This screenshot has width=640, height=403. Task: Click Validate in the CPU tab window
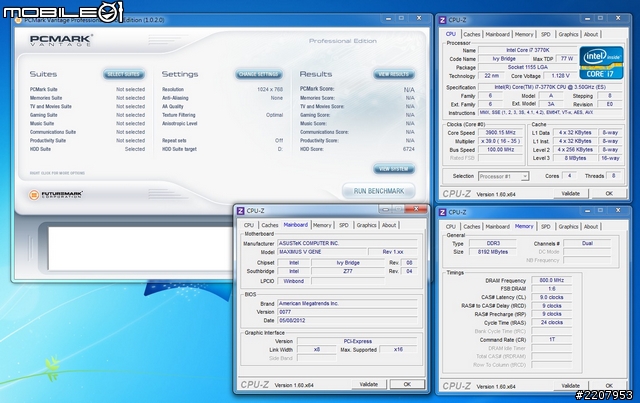tap(570, 194)
